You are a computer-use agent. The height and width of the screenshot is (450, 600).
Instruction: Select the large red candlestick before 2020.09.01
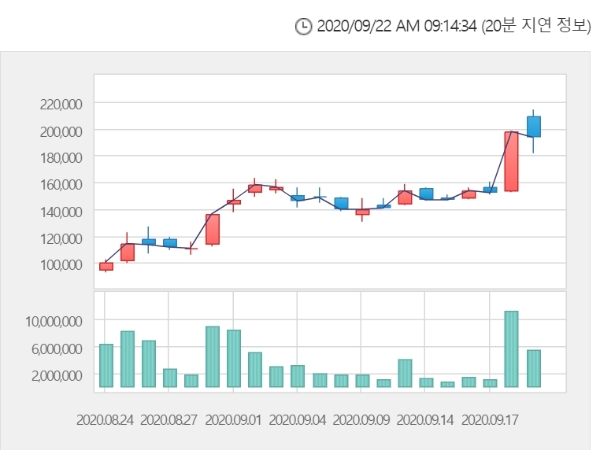[x=212, y=229]
